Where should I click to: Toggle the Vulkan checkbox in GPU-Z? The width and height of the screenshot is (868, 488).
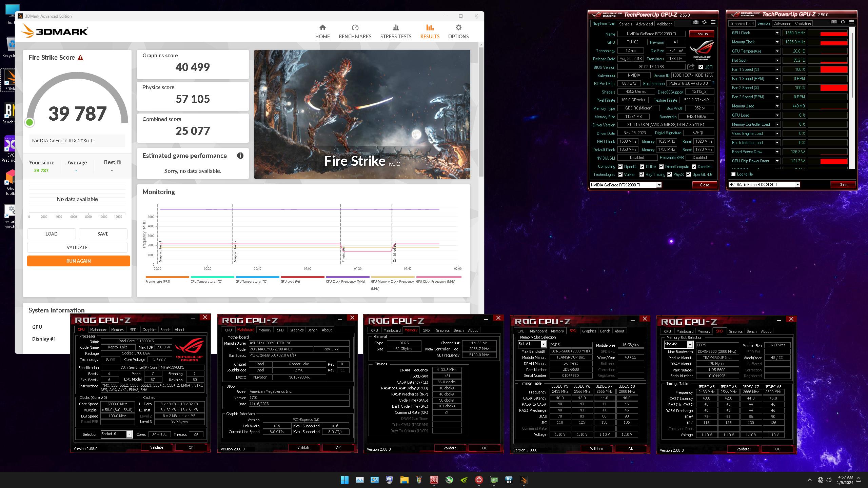point(620,175)
